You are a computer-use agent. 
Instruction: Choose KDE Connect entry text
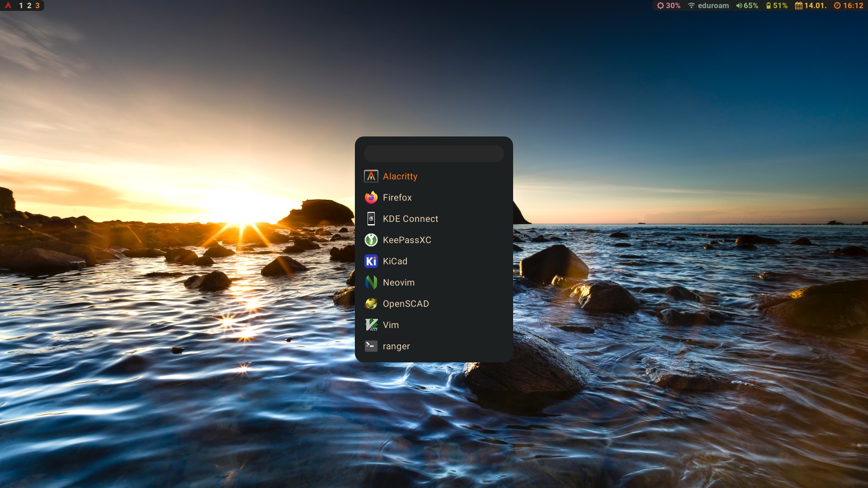tap(410, 219)
